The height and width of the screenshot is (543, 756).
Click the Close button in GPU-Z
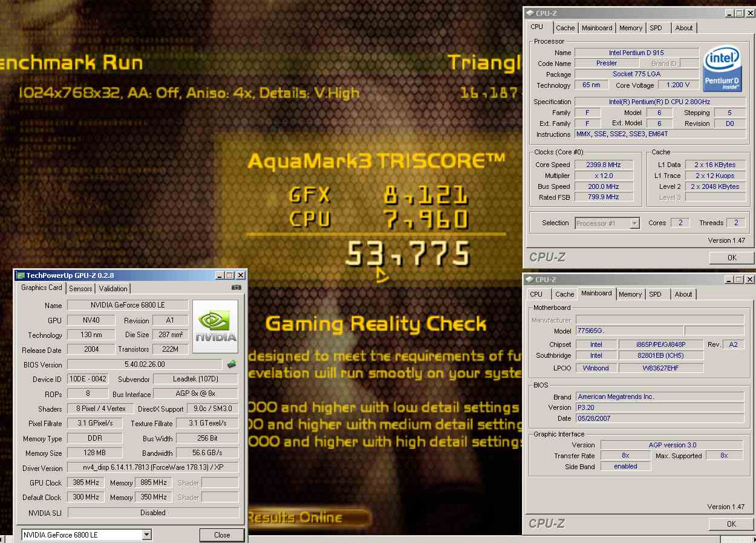[222, 535]
